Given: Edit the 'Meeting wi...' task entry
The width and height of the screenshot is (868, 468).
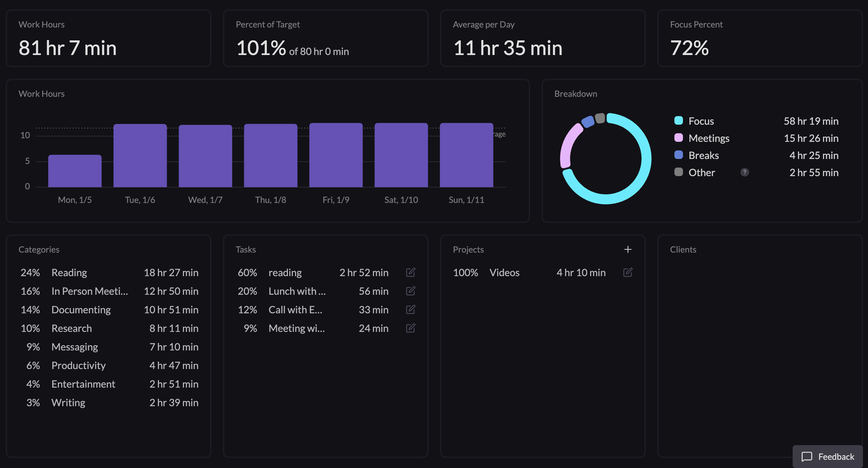Looking at the screenshot, I should click(x=410, y=328).
